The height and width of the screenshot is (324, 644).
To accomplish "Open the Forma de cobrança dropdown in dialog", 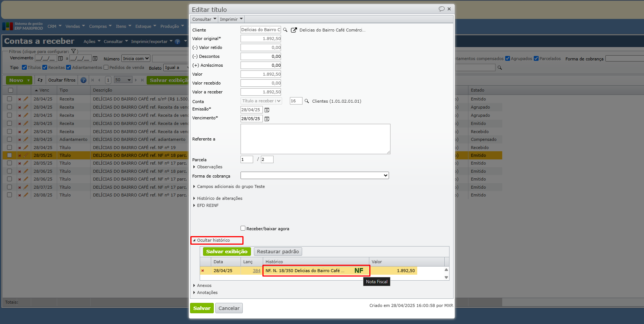I will coord(315,176).
